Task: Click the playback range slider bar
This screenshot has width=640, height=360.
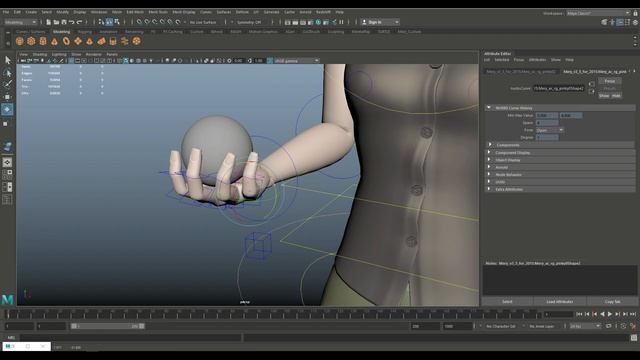Action: [x=107, y=326]
